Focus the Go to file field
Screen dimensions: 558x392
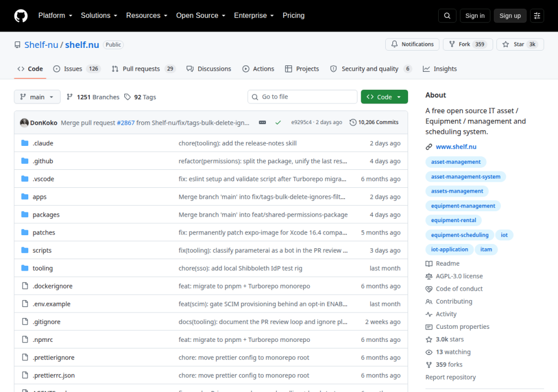click(302, 97)
